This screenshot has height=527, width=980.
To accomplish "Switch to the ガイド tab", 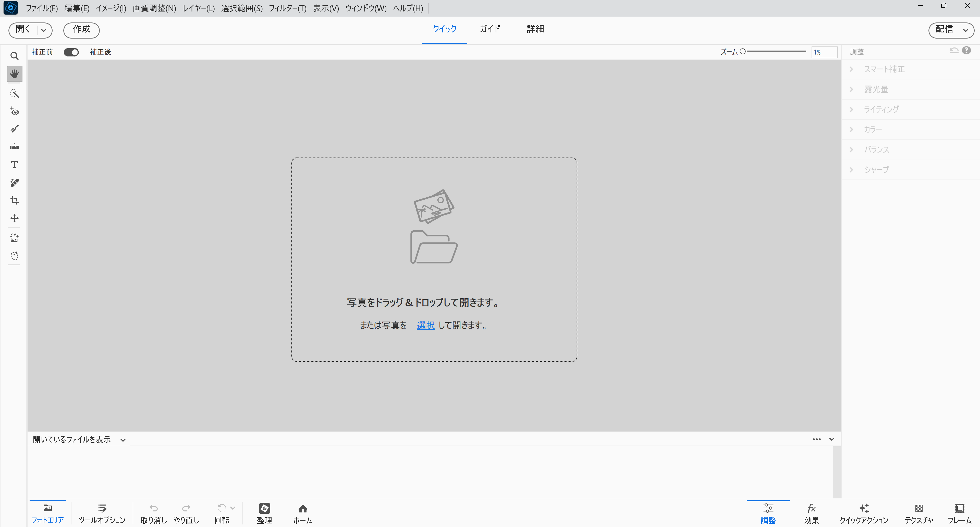I will click(x=490, y=29).
